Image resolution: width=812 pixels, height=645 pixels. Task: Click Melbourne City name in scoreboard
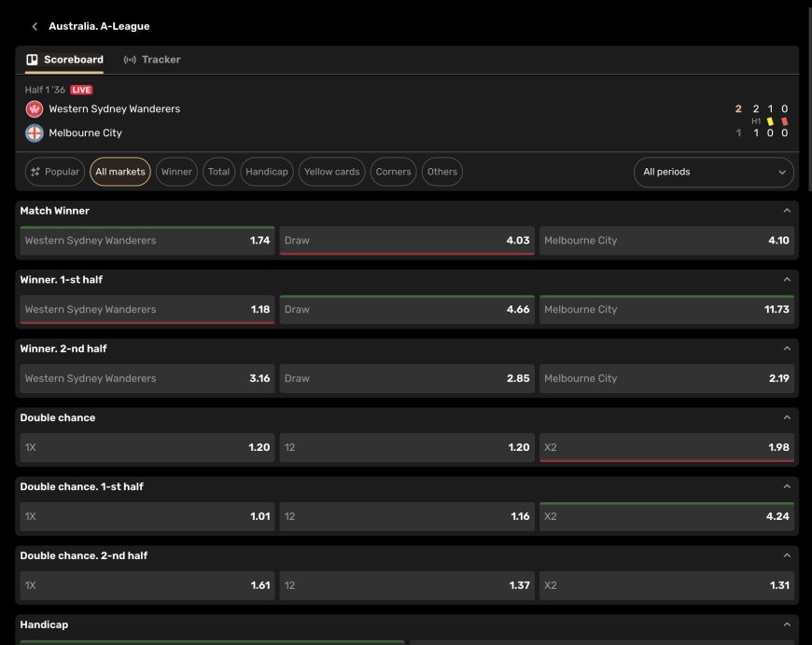[86, 133]
